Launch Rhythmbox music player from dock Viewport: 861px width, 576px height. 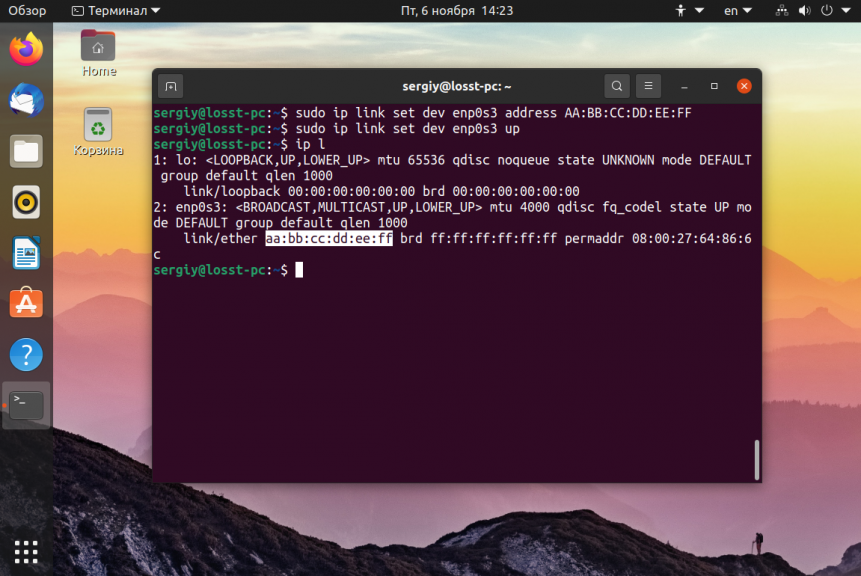pyautogui.click(x=26, y=202)
